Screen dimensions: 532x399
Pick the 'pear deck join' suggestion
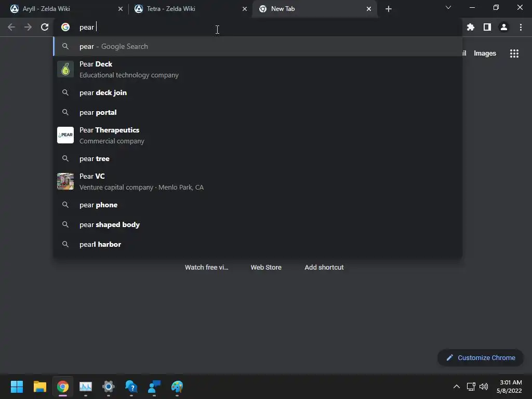[x=258, y=92]
